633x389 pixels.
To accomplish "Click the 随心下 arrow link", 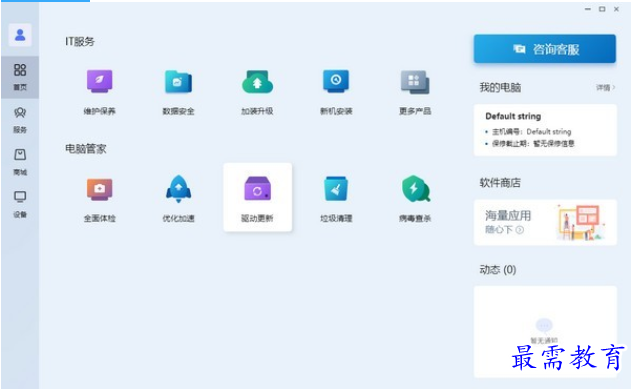I will tap(504, 230).
